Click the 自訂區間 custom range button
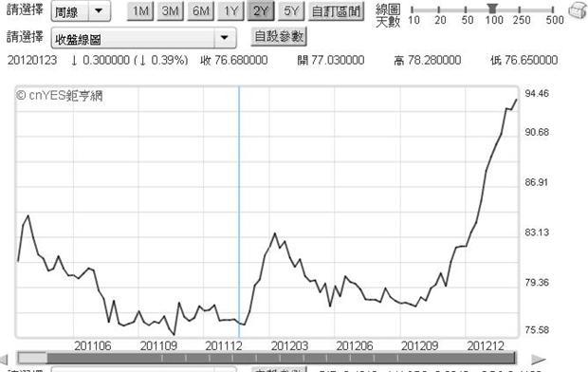The image size is (588, 372). pyautogui.click(x=336, y=11)
